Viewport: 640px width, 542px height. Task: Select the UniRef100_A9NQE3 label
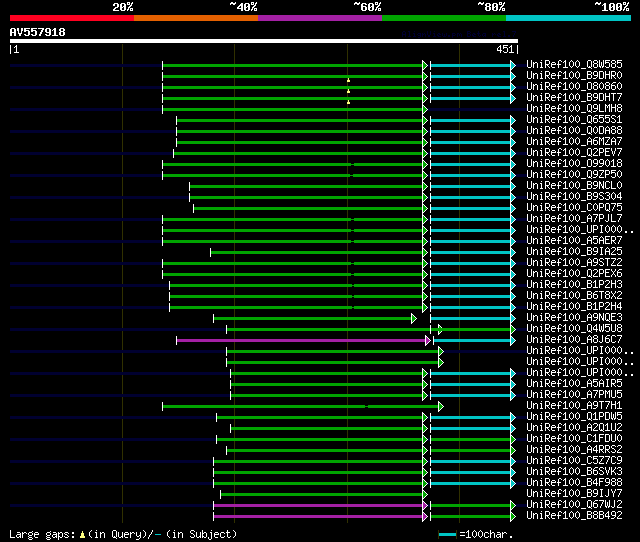pos(574,318)
